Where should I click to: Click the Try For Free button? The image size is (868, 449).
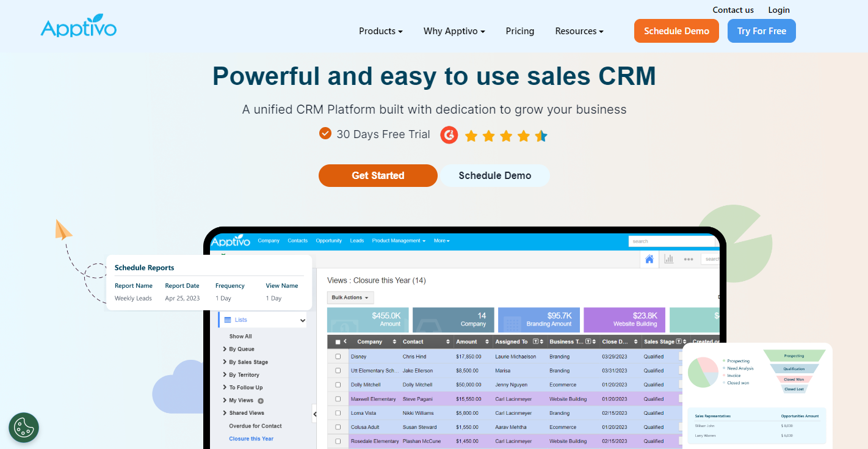(762, 31)
